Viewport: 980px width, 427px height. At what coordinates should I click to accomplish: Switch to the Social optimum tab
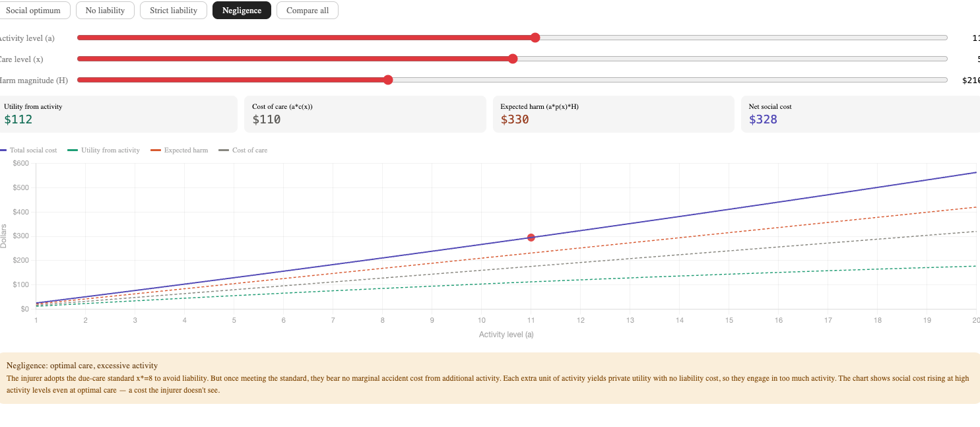click(x=33, y=11)
